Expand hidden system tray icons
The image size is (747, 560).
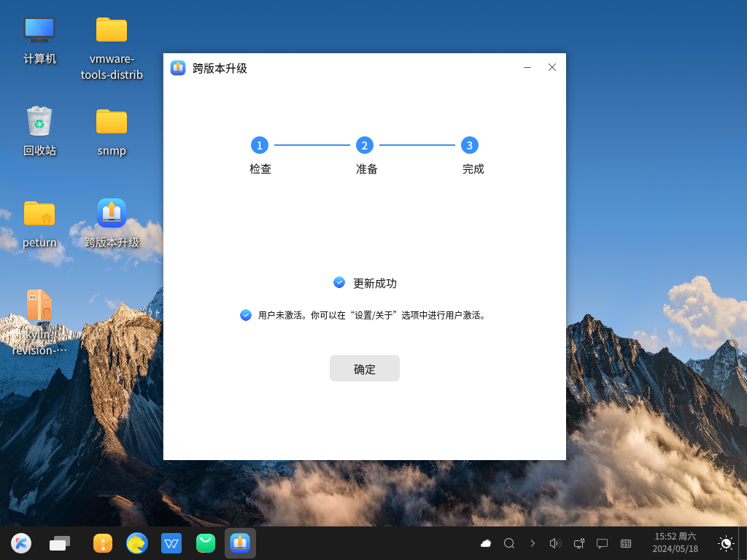tap(533, 542)
